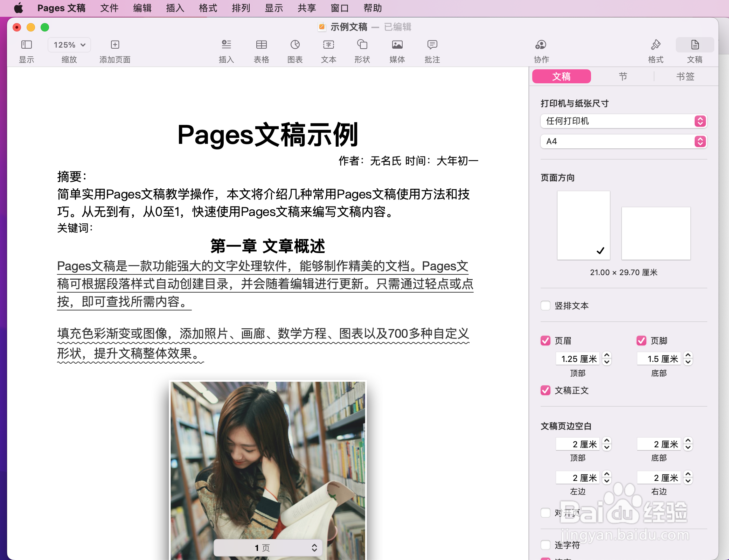Click the 左边 margin 2 厘米 field
This screenshot has height=560, width=729.
(x=578, y=478)
